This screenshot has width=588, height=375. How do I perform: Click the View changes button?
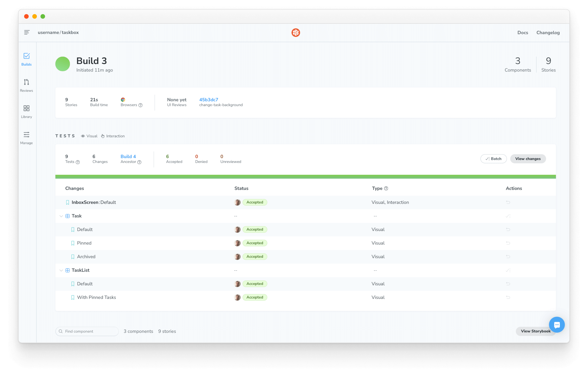click(x=528, y=159)
